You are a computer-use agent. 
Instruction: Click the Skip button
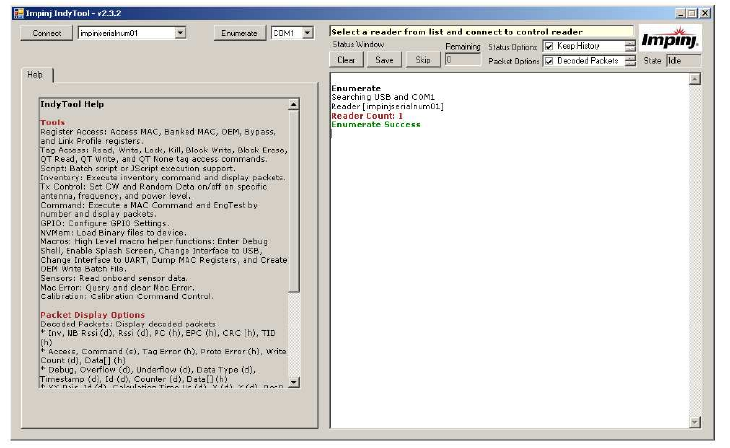pyautogui.click(x=423, y=60)
